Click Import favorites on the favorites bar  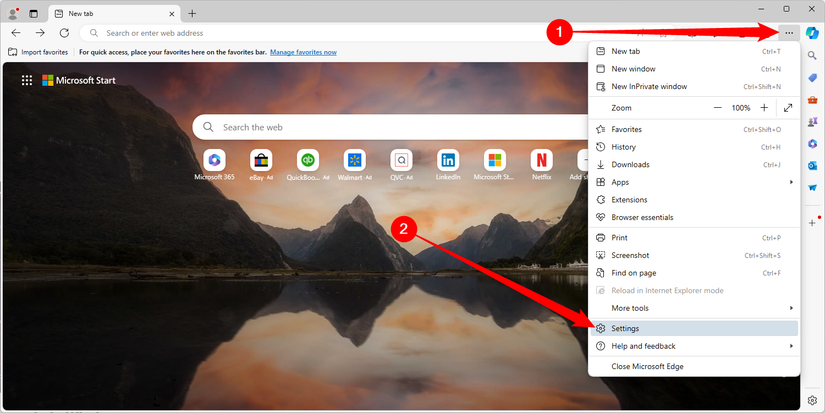coord(38,52)
